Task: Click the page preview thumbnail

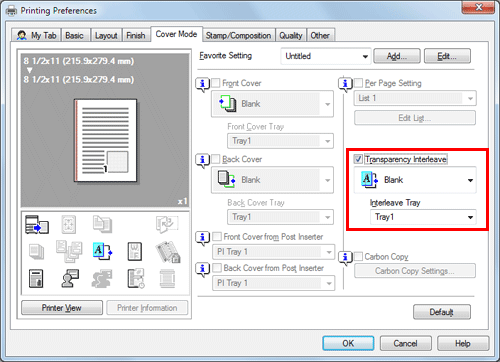Action: pos(105,141)
